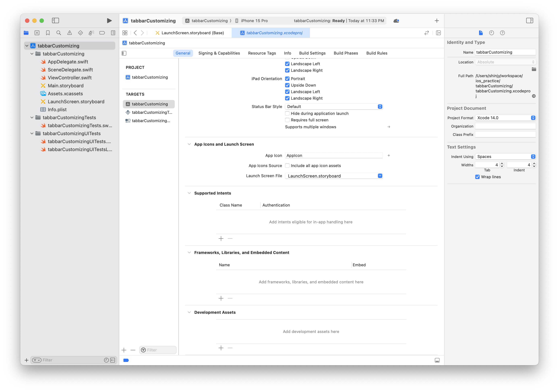Toggle Include all app icon assets
Viewport: 559px width, 392px height.
tap(287, 166)
